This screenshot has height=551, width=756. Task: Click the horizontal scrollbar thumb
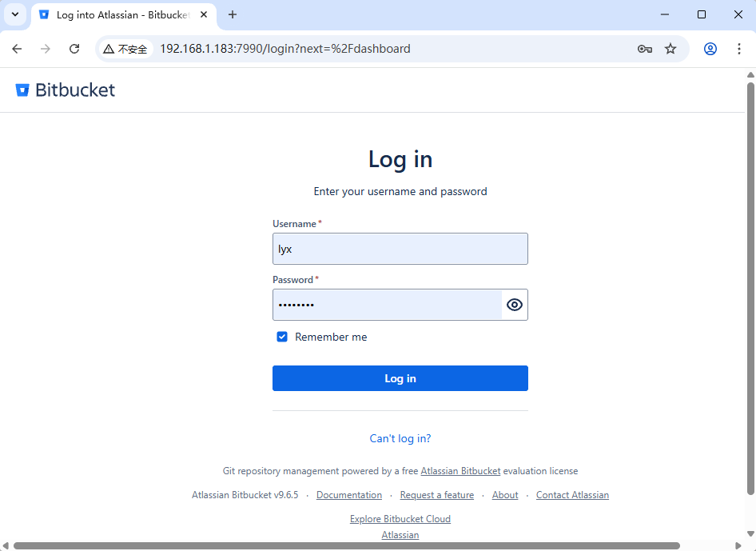pyautogui.click(x=347, y=545)
